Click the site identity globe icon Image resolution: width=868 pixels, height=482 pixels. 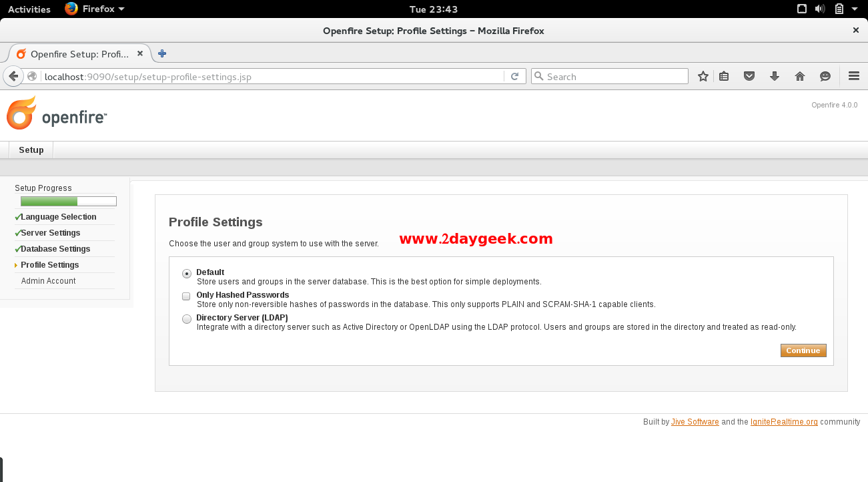tap(32, 76)
